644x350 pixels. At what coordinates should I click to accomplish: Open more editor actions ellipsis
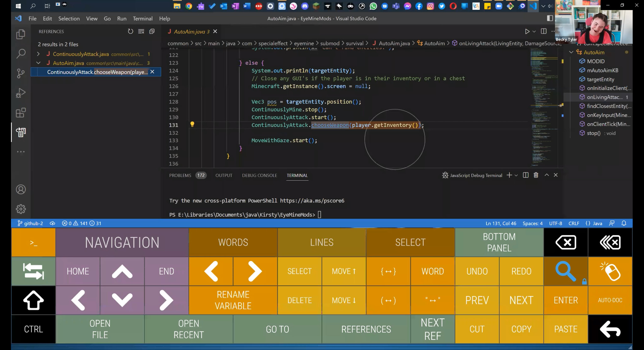tap(553, 31)
